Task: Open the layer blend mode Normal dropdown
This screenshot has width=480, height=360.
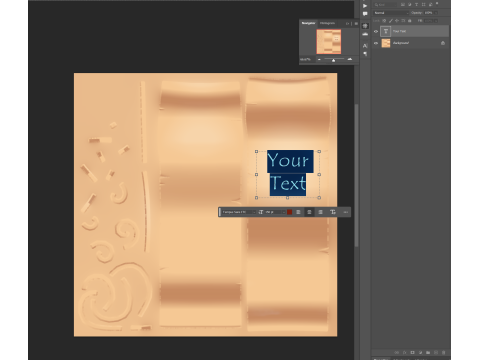Action: tap(391, 13)
